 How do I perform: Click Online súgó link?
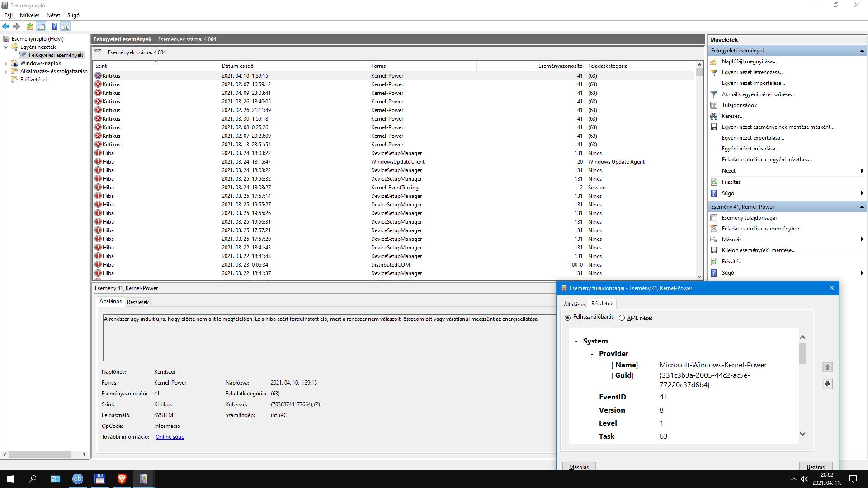[170, 437]
